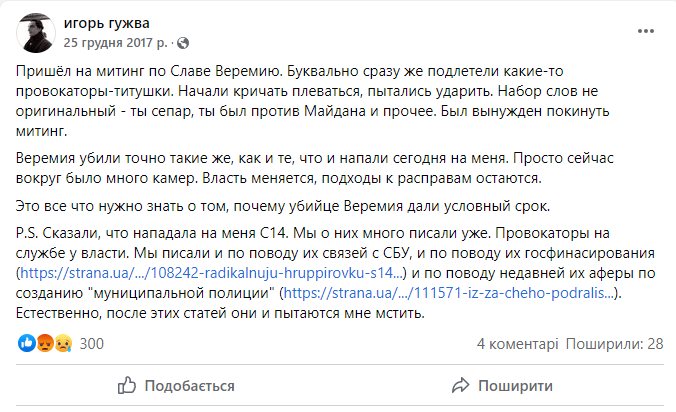Click the post date 25 грудня 2017
The image size is (676, 412).
tap(119, 44)
